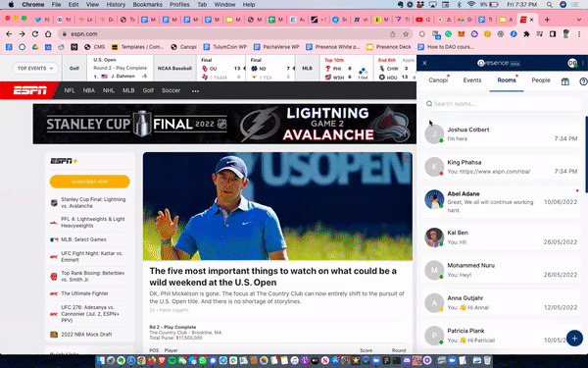Open the Abel Adane conversation
588x368 pixels.
(501, 201)
